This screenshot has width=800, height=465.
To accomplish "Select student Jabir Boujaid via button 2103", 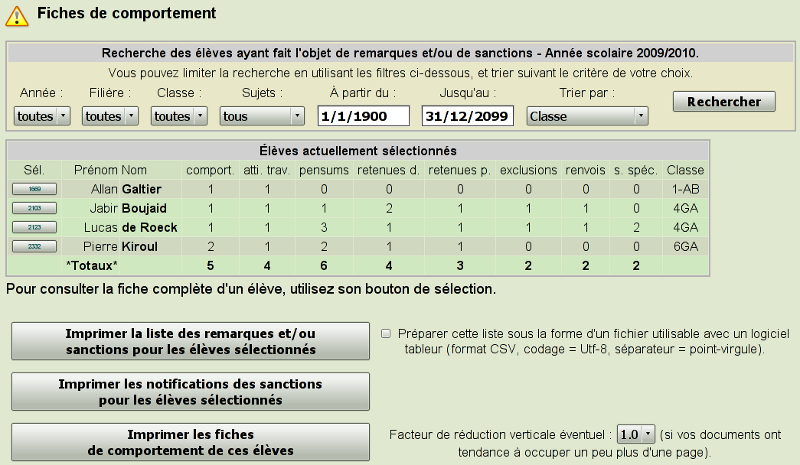I will [x=34, y=208].
